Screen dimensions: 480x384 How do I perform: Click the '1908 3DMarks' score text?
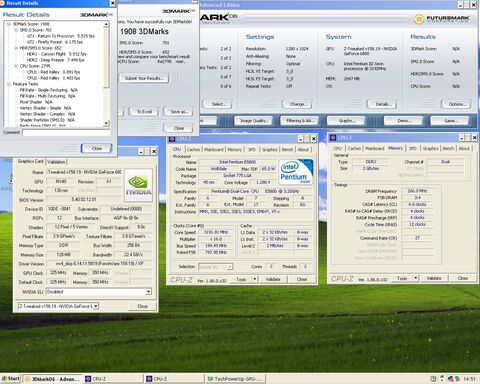[x=144, y=32]
